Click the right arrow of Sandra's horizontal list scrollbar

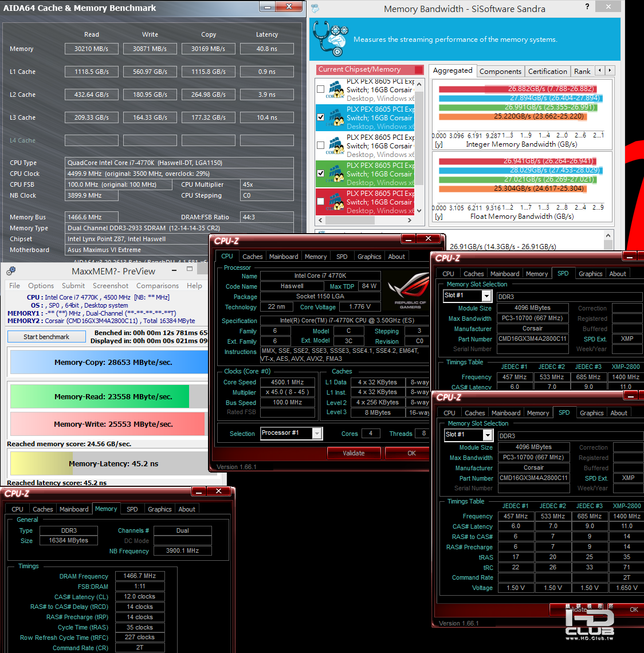pos(410,221)
